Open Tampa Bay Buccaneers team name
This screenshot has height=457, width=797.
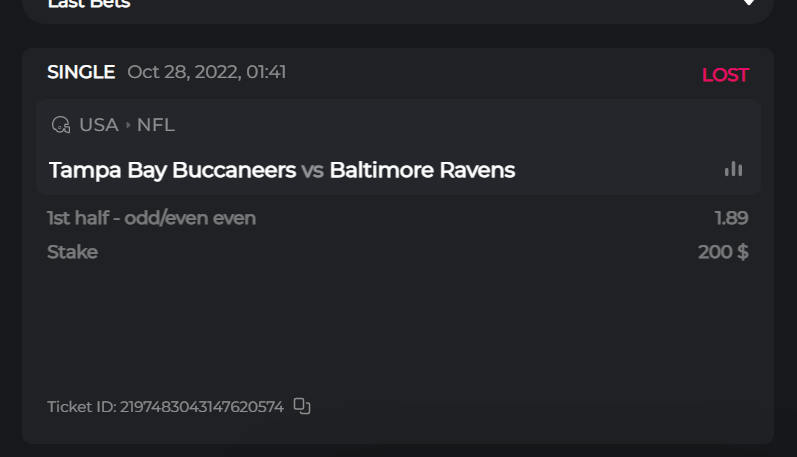point(172,170)
